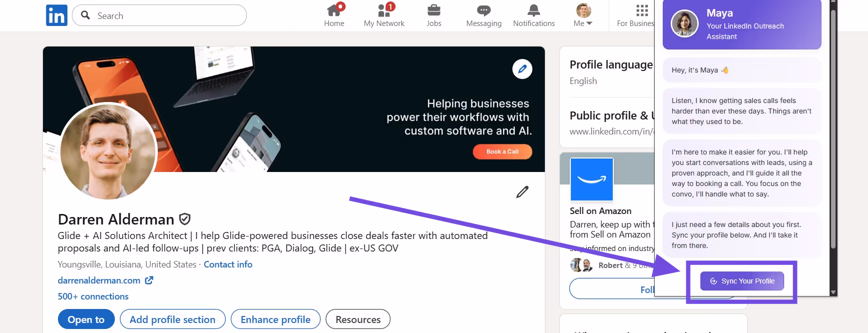
Task: Click the verification shield badge beside the name
Action: (185, 219)
